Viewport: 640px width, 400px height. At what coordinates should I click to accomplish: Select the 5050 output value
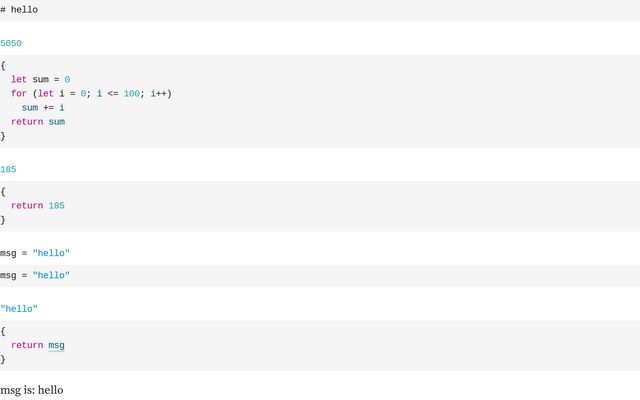pyautogui.click(x=11, y=44)
